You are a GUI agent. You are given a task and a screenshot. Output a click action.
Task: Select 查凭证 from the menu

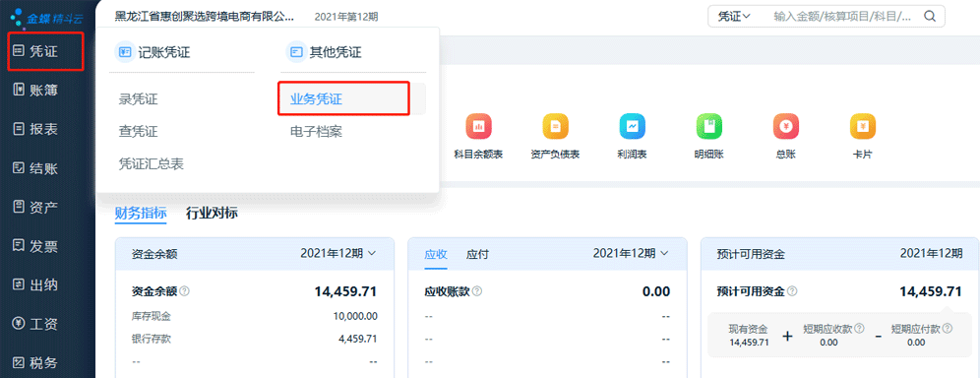point(138,132)
